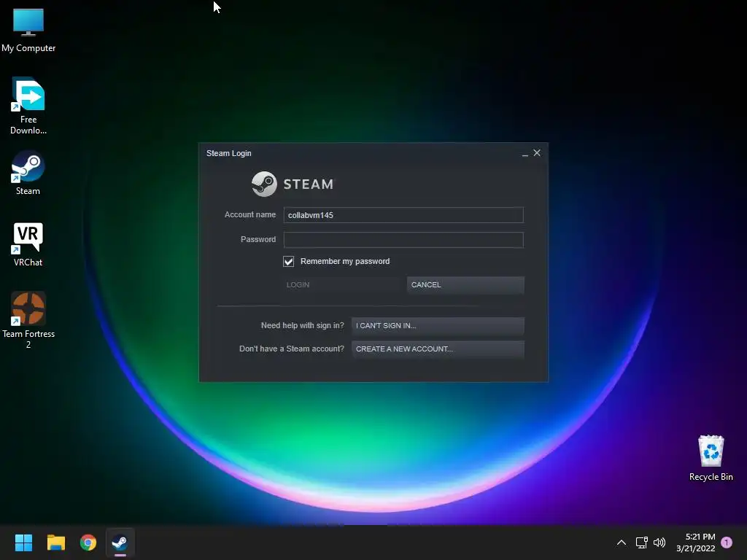The image size is (747, 560).
Task: Close the Steam Login window
Action: (537, 153)
